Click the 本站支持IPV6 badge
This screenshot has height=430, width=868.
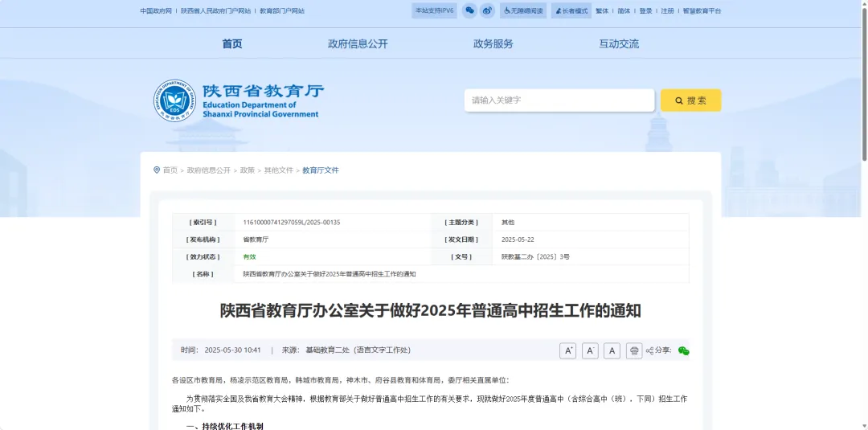(x=435, y=10)
